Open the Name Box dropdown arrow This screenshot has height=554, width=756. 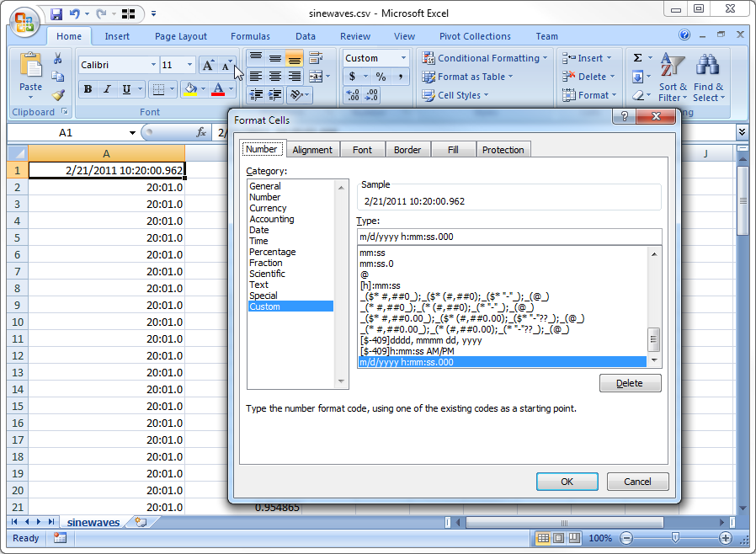click(x=132, y=133)
